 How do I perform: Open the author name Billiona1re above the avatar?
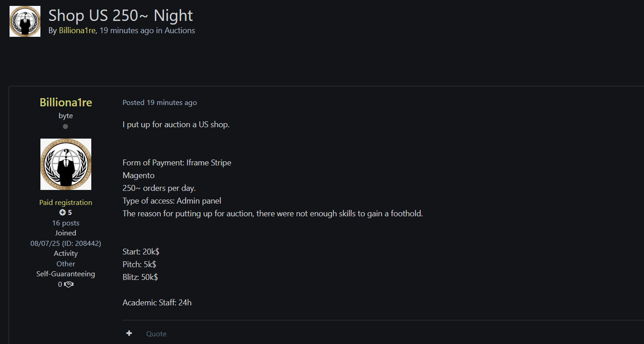pos(66,102)
